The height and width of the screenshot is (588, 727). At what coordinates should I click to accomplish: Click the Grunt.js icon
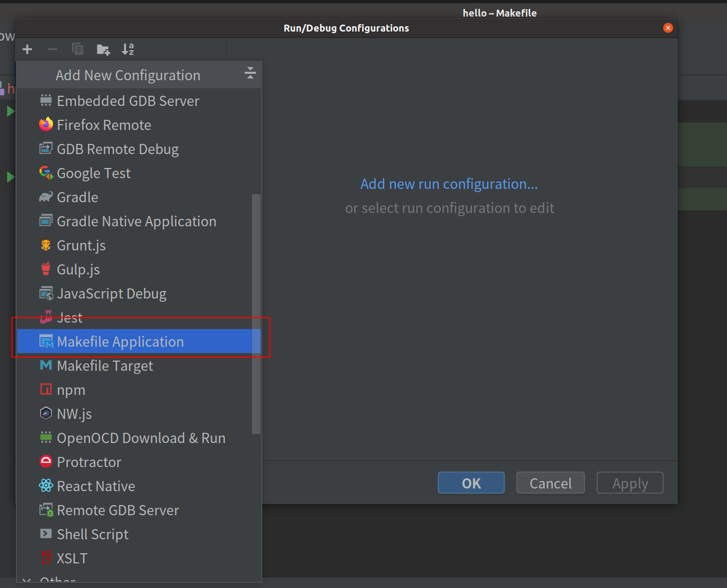[46, 245]
